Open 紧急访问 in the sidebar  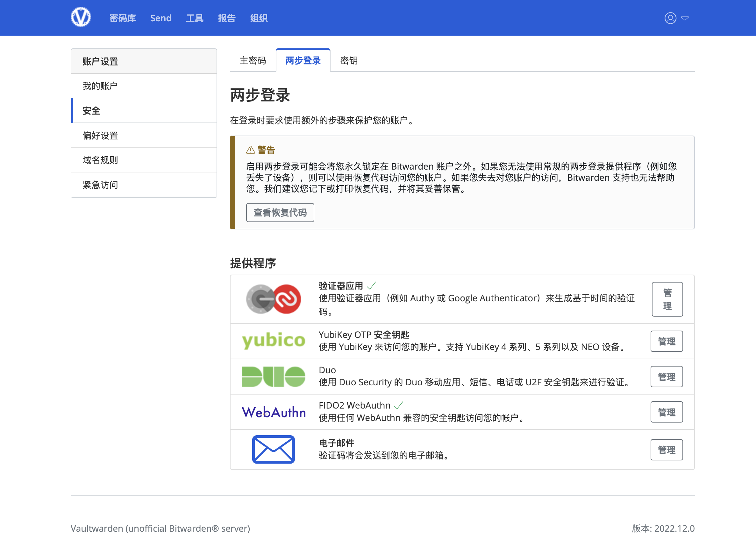click(144, 185)
